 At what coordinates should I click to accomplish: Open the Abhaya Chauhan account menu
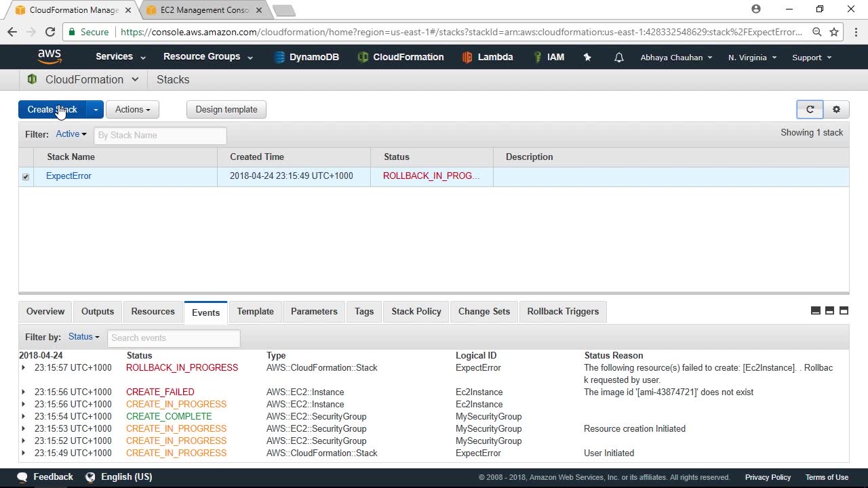677,58
